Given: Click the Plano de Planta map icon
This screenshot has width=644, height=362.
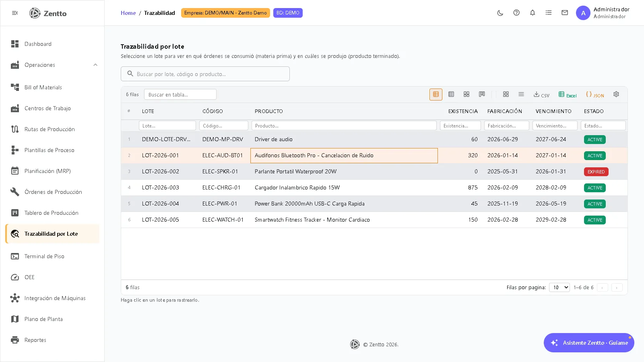Looking at the screenshot, I should [15, 319].
